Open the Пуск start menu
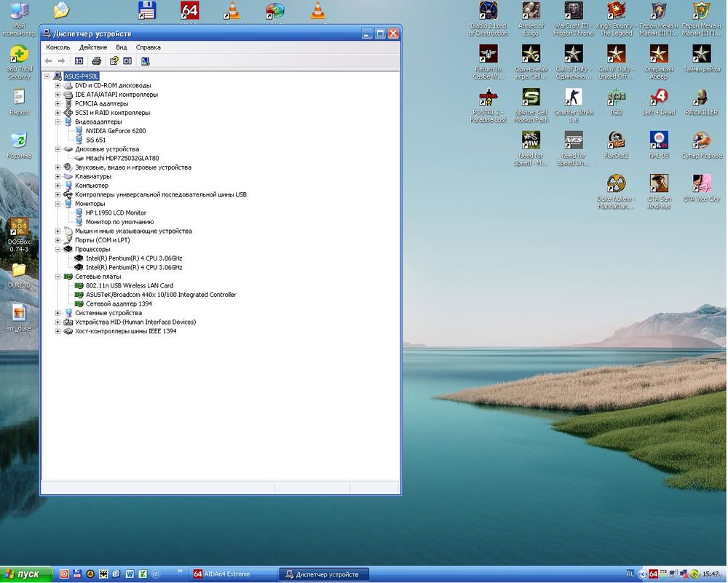Screen dimensions: 728x583 pyautogui.click(x=26, y=574)
